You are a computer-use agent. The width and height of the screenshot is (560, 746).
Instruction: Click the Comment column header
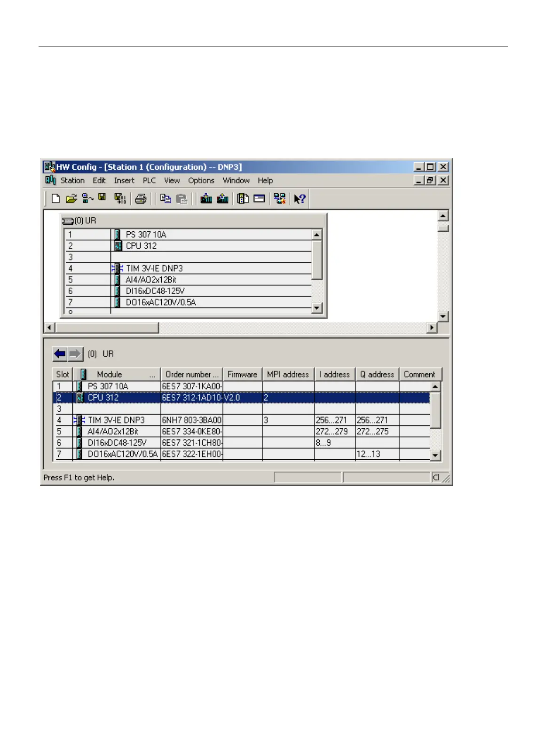[420, 374]
